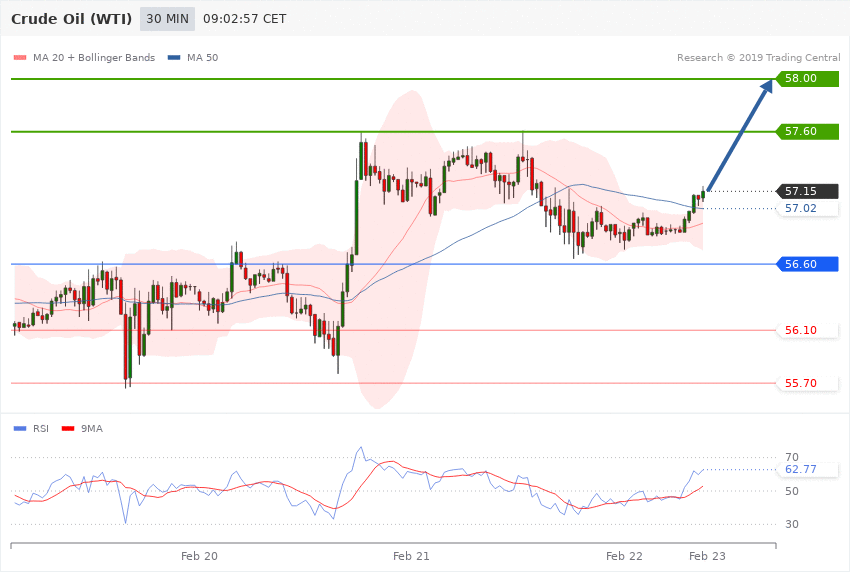Click the MA 20 + Bollinger Bands legend label

point(94,57)
